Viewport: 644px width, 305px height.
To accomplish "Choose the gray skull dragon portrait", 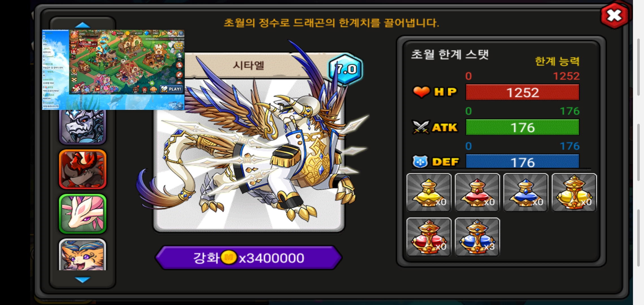I will coord(82,127).
